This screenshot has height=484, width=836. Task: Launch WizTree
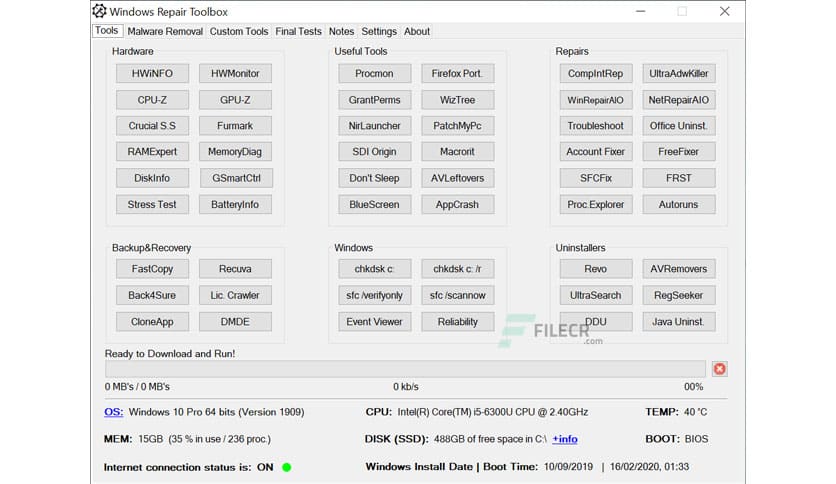coord(457,100)
